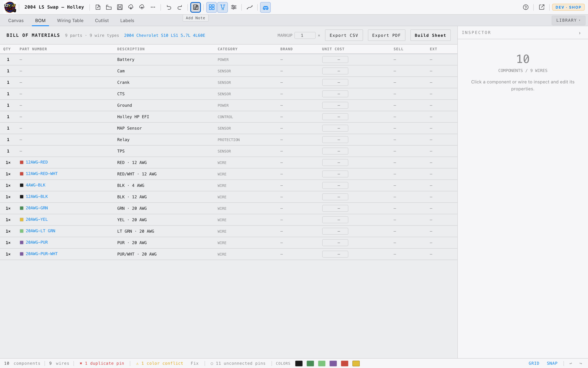Select the BOM tab
The height and width of the screenshot is (368, 588).
(40, 20)
